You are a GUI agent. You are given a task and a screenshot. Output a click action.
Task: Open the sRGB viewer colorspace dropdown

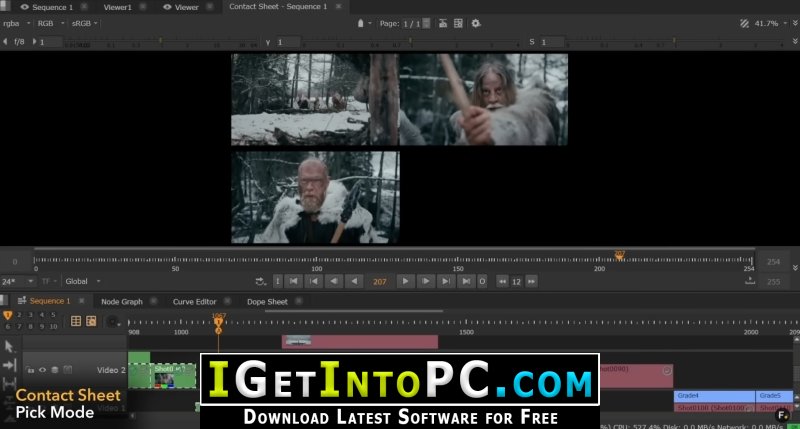pyautogui.click(x=84, y=23)
